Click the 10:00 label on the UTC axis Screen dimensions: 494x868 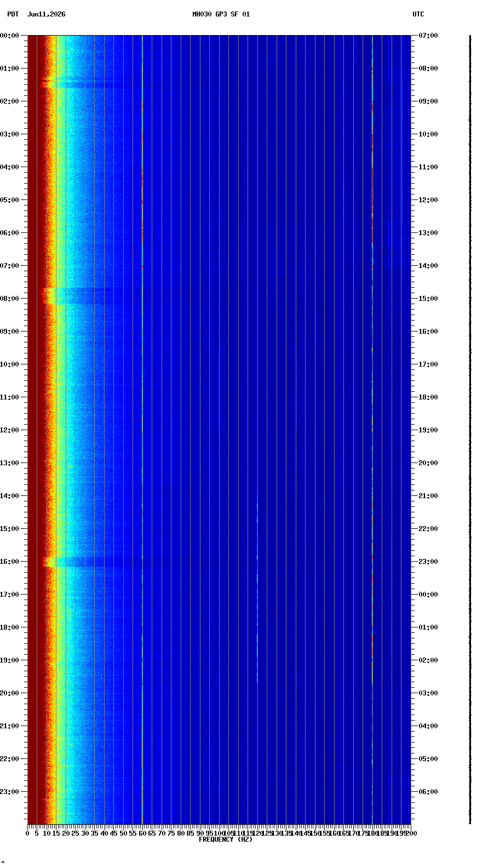tap(428, 134)
